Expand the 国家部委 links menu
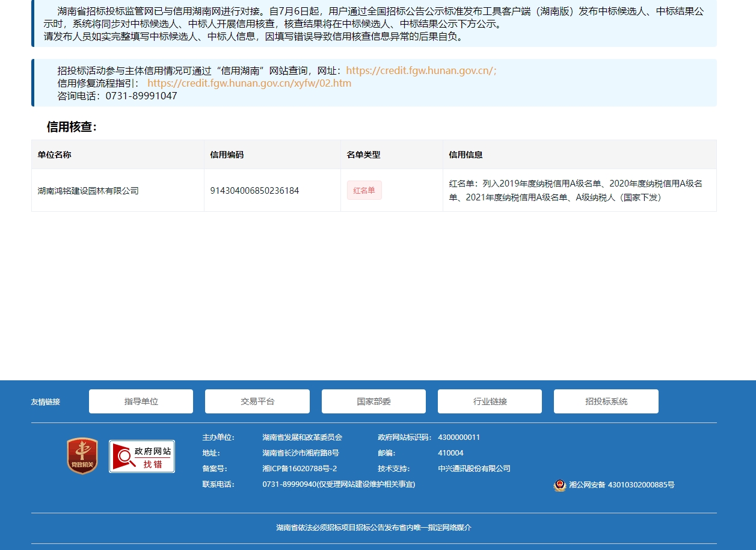 (x=373, y=401)
